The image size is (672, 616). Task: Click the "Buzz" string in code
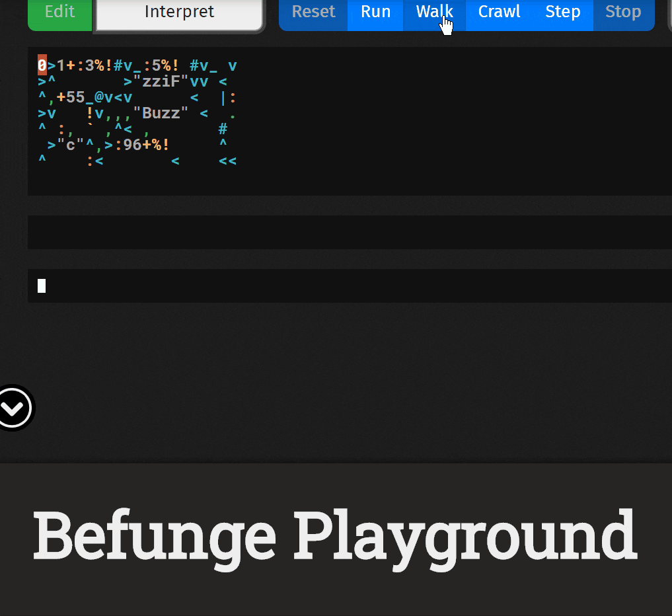(x=161, y=113)
